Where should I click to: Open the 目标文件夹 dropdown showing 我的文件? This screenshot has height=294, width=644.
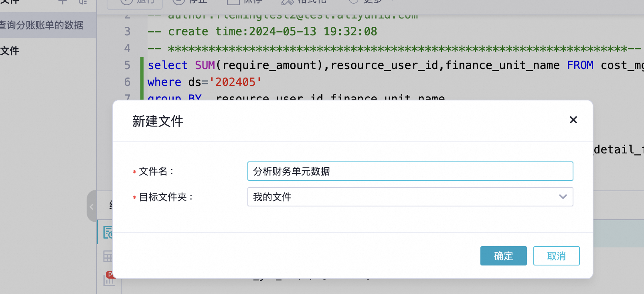[x=410, y=197]
